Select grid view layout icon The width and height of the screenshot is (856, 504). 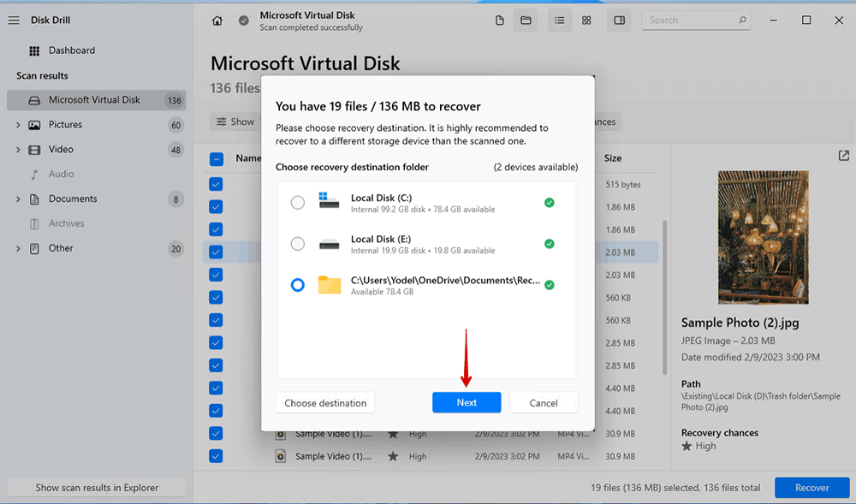coord(586,21)
